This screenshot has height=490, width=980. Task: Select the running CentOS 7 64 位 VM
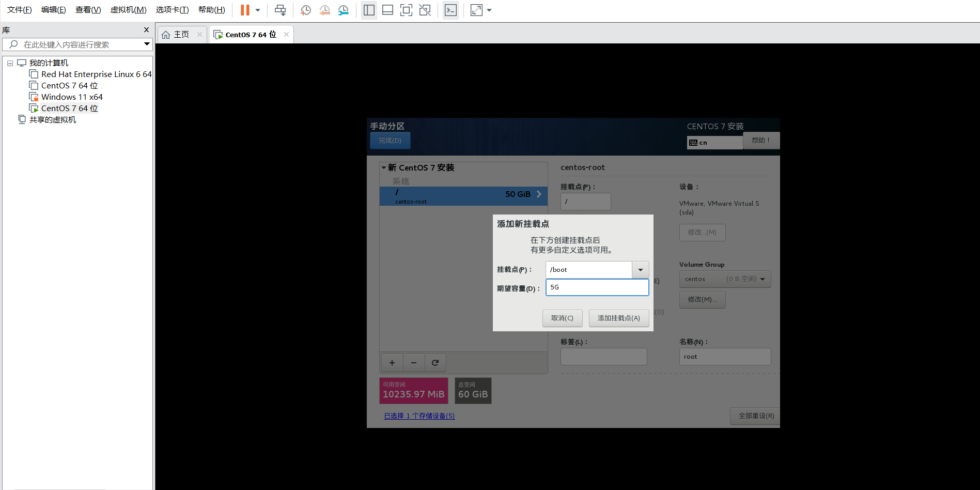coord(64,109)
